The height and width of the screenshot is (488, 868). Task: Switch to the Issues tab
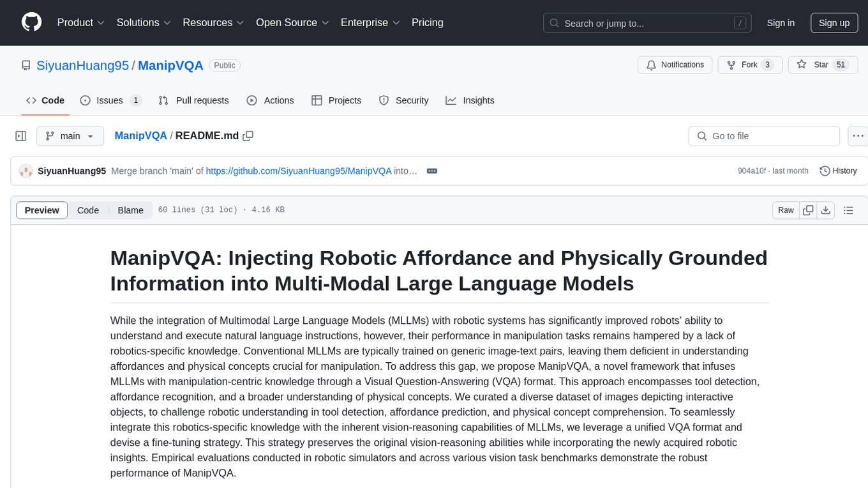(110, 100)
